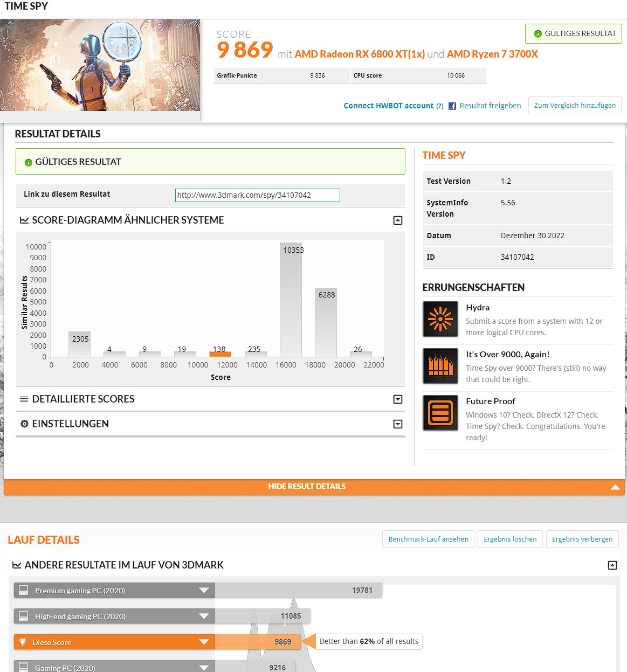This screenshot has height=672, width=627.
Task: Click the monitor icon on Gaming PC (2020) row
Action: [24, 667]
